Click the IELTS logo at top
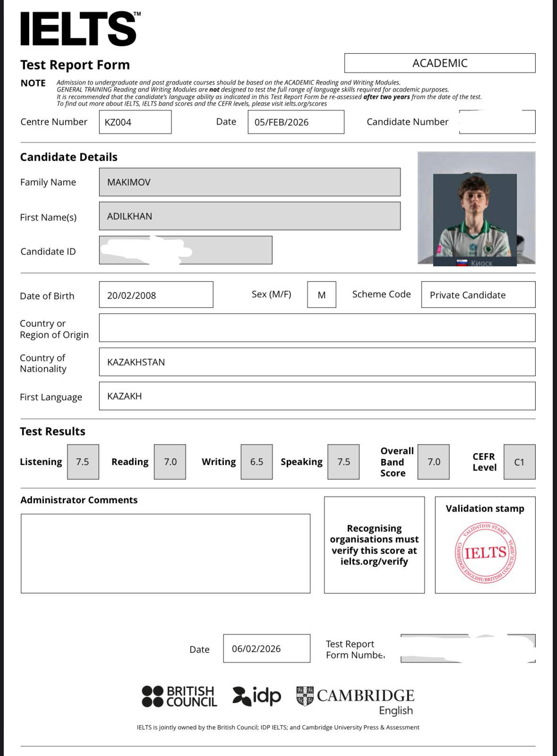 (80, 29)
